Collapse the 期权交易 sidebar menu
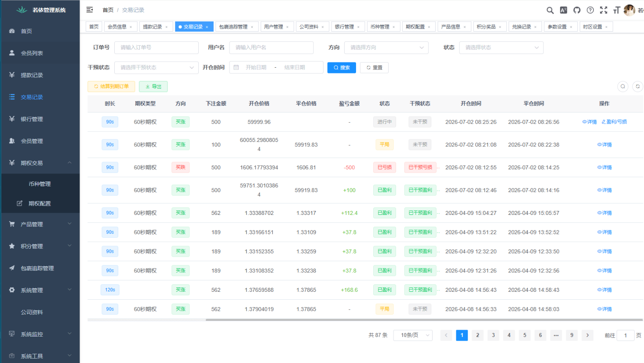The image size is (644, 363). [40, 163]
